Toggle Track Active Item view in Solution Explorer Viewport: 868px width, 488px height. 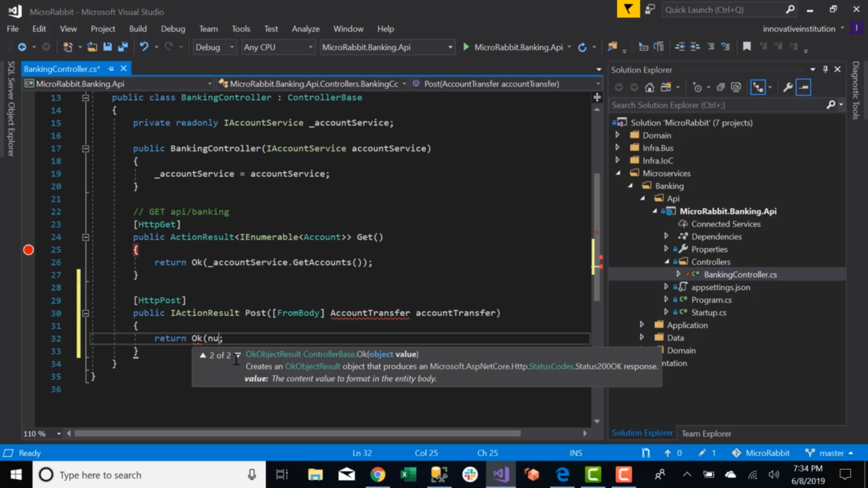(758, 87)
